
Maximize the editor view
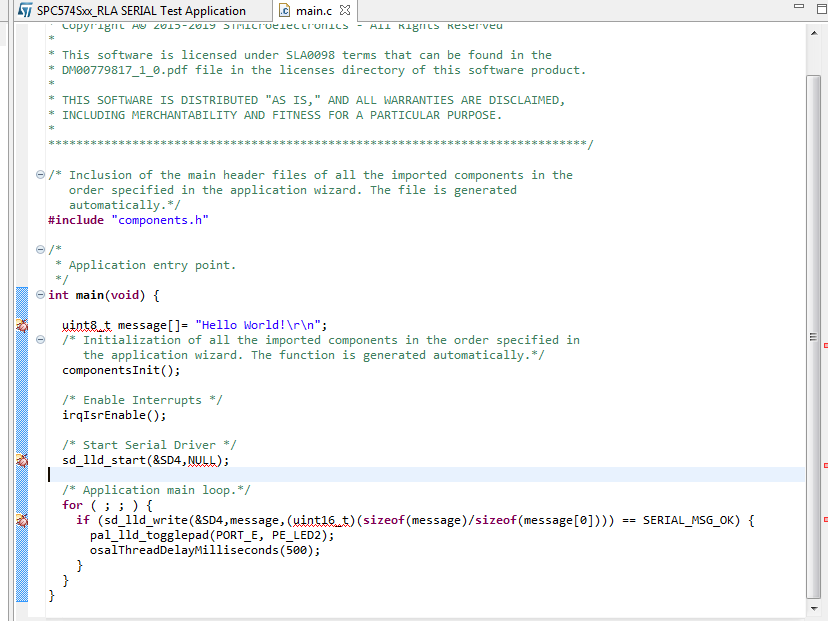[822, 9]
